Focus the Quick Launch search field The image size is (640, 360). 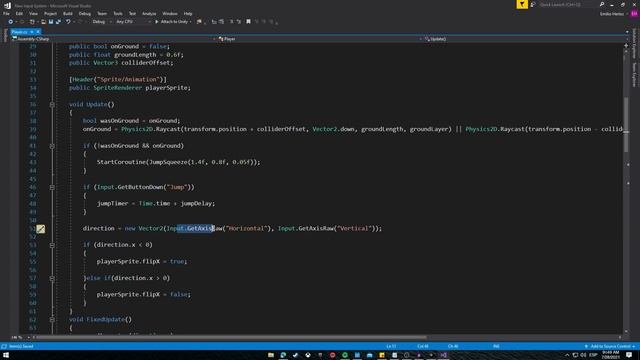(x=567, y=4)
